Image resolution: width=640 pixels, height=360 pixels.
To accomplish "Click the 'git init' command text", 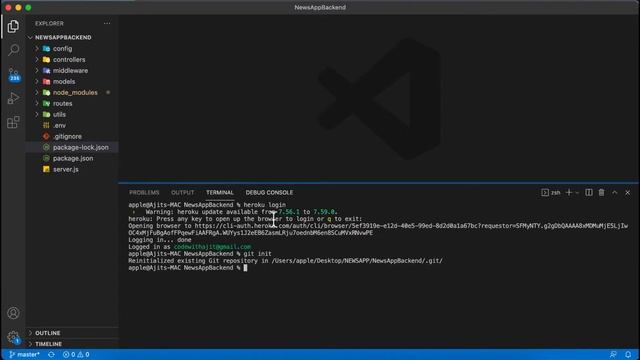I will pyautogui.click(x=258, y=254).
